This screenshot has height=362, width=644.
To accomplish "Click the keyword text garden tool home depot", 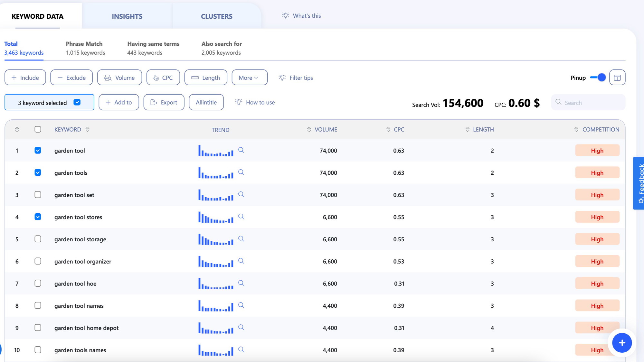I will coord(86,328).
